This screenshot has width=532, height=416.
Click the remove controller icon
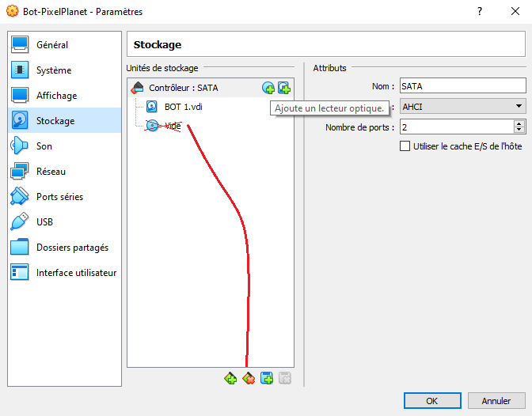pyautogui.click(x=249, y=378)
